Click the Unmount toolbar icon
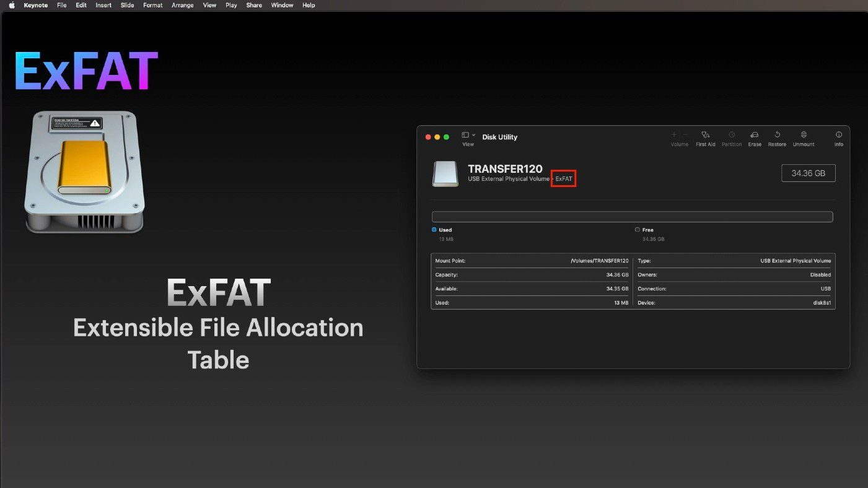 click(x=804, y=134)
